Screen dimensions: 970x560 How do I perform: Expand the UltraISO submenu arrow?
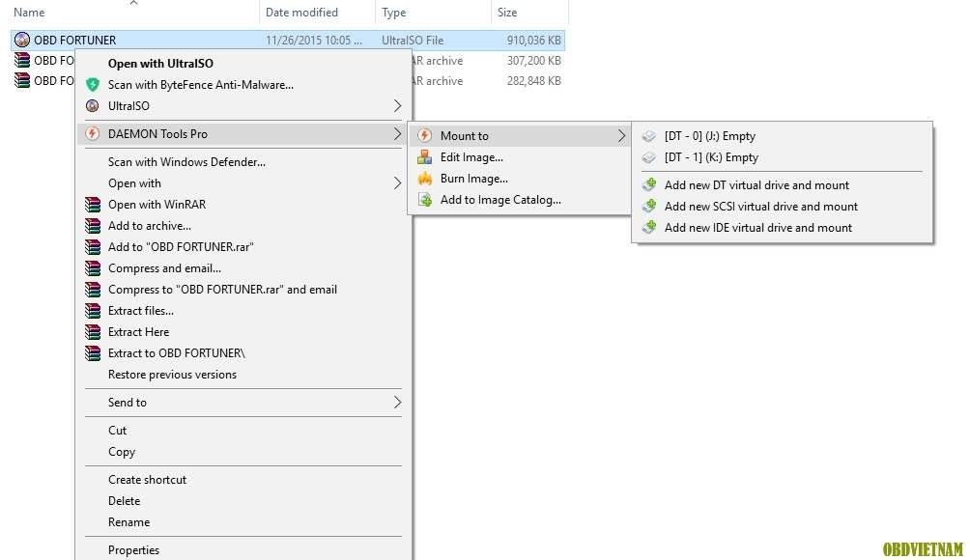tap(397, 105)
